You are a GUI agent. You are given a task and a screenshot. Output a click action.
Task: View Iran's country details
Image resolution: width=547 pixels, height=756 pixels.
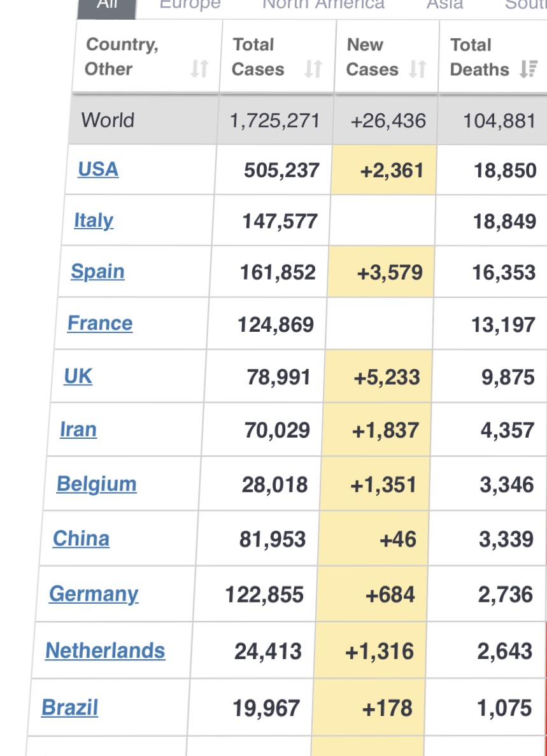pyautogui.click(x=78, y=430)
